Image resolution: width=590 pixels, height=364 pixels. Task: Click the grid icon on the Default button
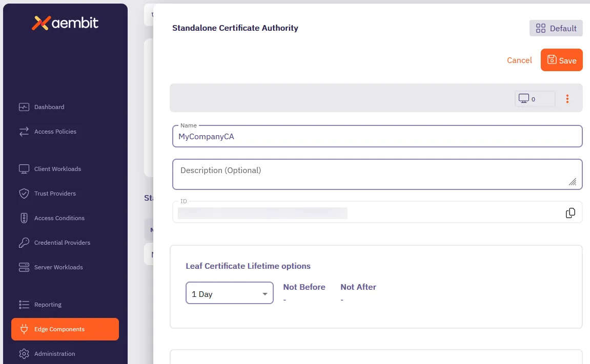[541, 28]
